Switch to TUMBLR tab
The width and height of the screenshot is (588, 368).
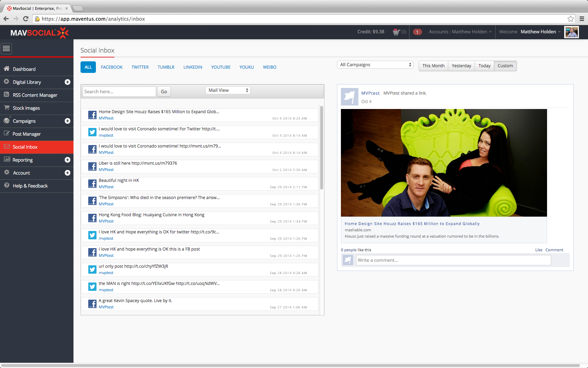[x=166, y=67]
